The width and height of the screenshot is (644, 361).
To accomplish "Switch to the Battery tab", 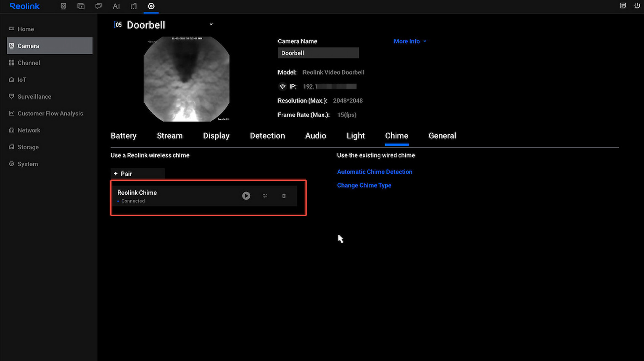I will coord(124,136).
